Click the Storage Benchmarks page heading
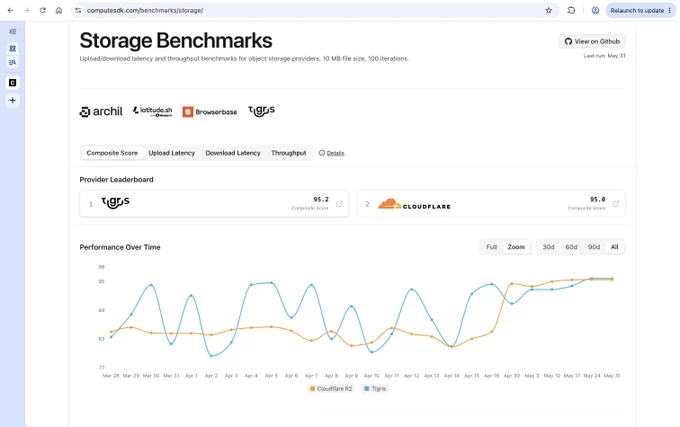Viewport: 680px width, 427px height. (x=176, y=41)
